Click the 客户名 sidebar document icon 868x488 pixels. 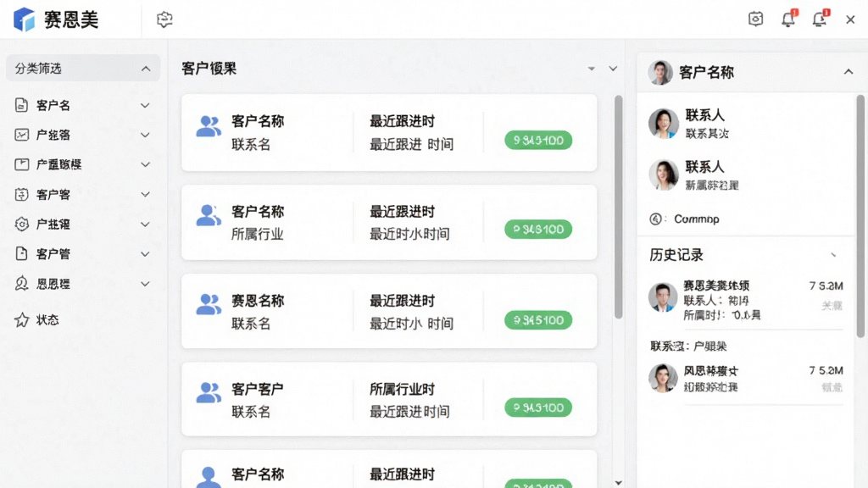21,105
